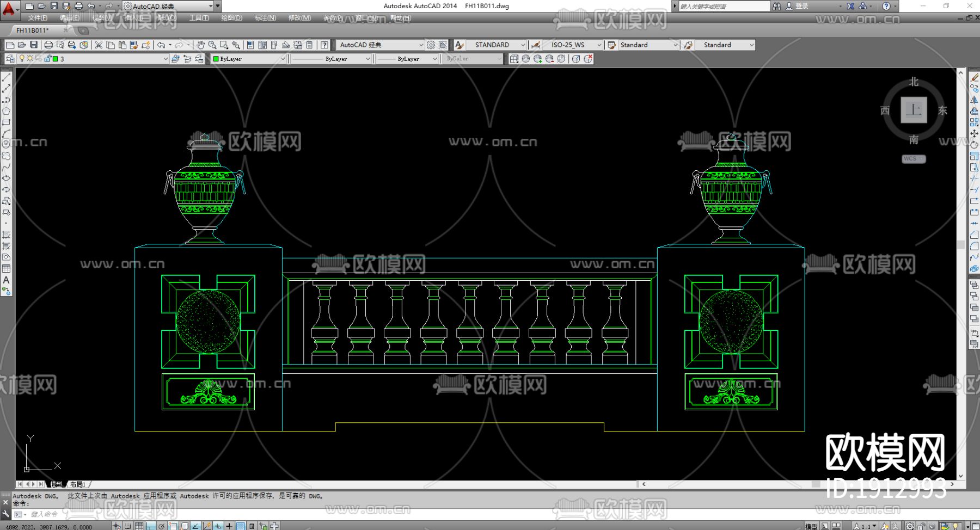Click the Undo arrow in standard toolbar
The width and height of the screenshot is (980, 530).
tap(161, 45)
